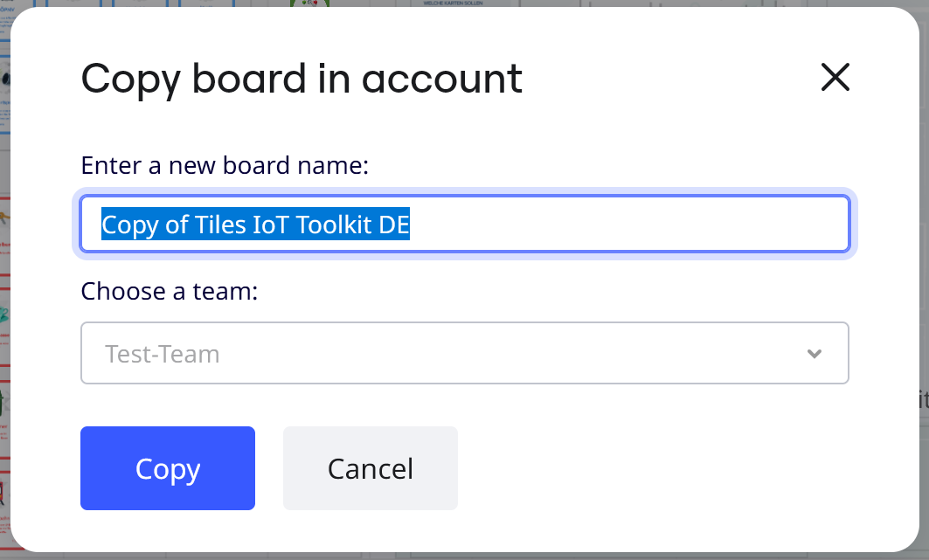Image resolution: width=929 pixels, height=560 pixels.
Task: Abort the board copy via Cancel
Action: click(370, 468)
